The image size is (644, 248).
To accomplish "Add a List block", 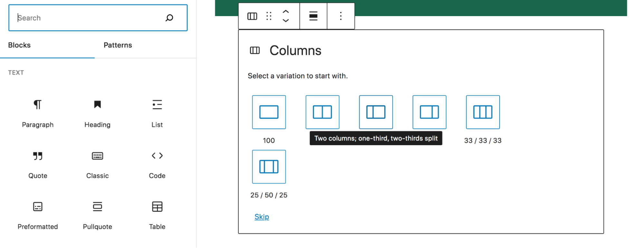I will (x=157, y=113).
